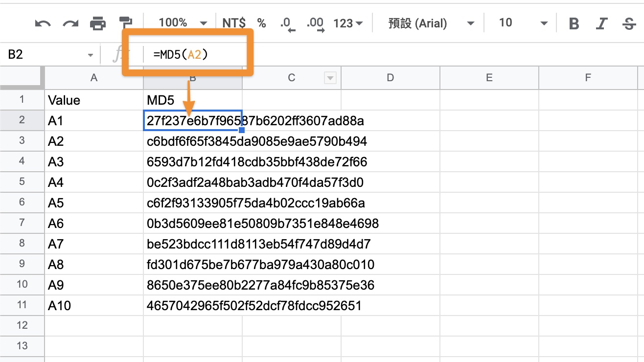Screen dimensions: 644x362
Task: Select cell containing 'A5'
Action: click(x=94, y=203)
